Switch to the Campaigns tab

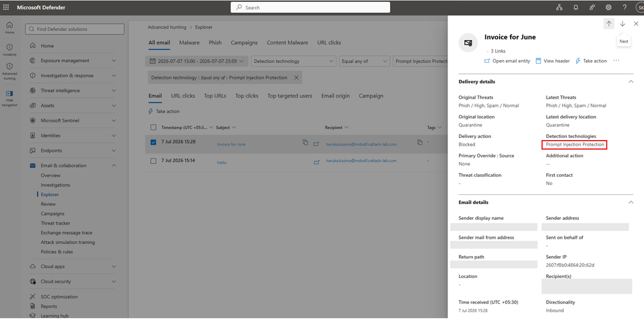tap(244, 43)
